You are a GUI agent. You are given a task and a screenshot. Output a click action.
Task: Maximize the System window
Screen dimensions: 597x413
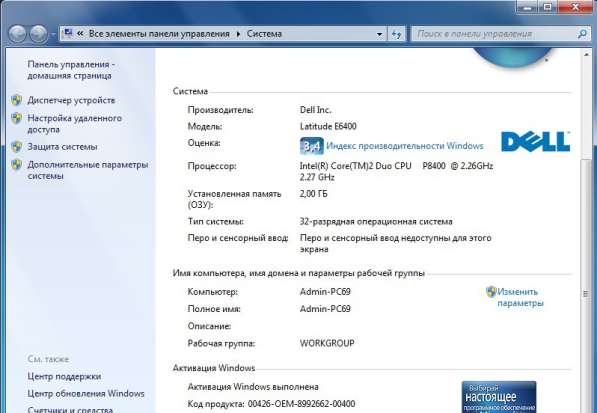(x=548, y=6)
